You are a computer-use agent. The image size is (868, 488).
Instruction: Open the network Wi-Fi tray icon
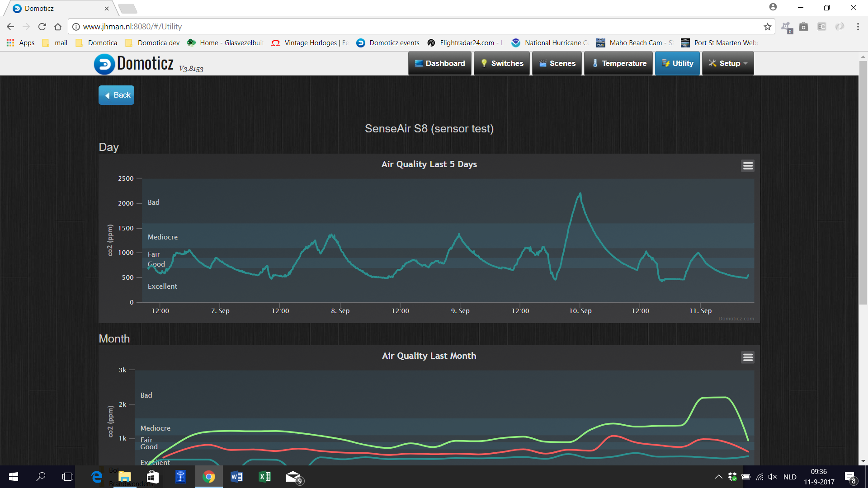(x=760, y=477)
